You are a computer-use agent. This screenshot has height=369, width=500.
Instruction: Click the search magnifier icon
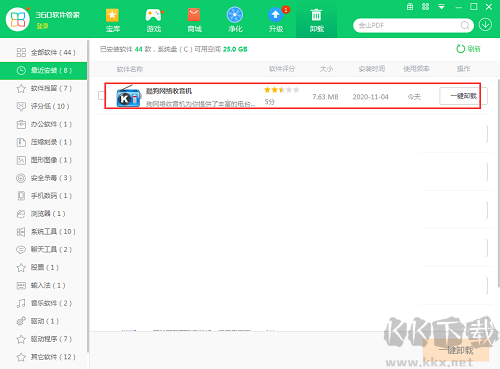pyautogui.click(x=465, y=25)
